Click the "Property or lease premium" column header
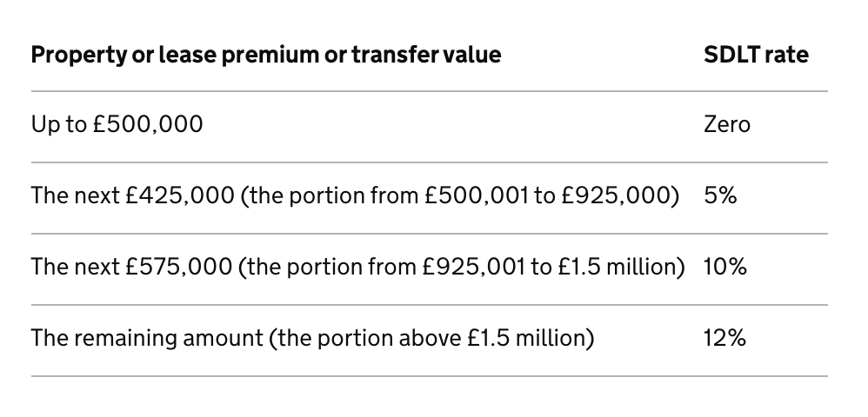Viewport: 868px width, 417px height. coord(265,55)
